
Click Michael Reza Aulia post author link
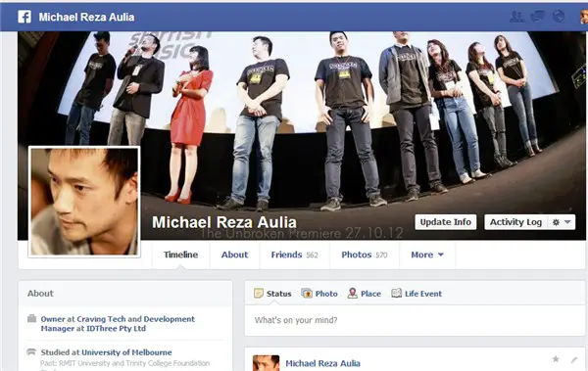(322, 363)
